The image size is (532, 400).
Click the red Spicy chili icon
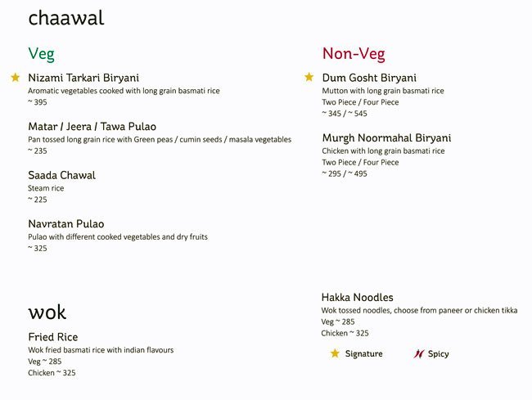(x=419, y=354)
